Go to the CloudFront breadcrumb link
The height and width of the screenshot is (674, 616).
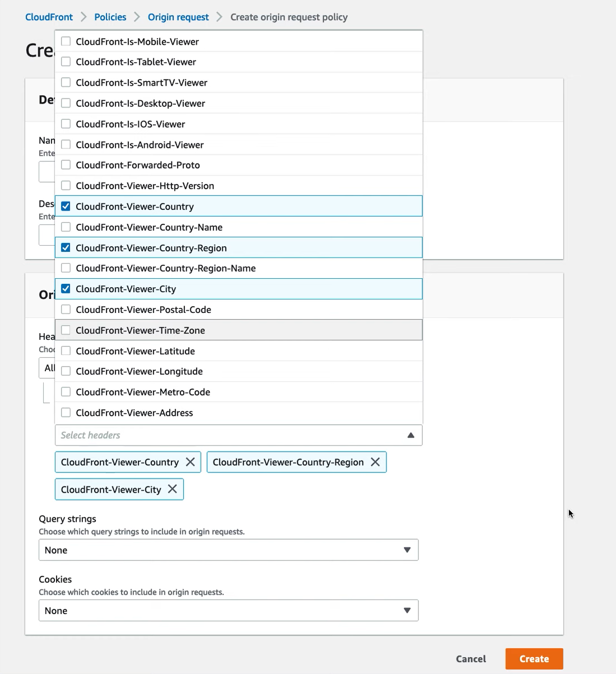(49, 17)
